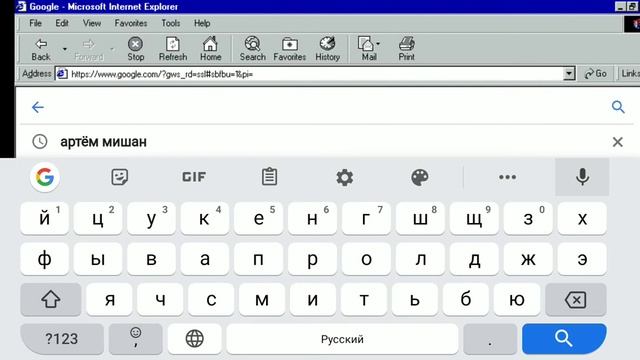640x360 pixels.
Task: Click the search input field area
Action: coord(327,107)
